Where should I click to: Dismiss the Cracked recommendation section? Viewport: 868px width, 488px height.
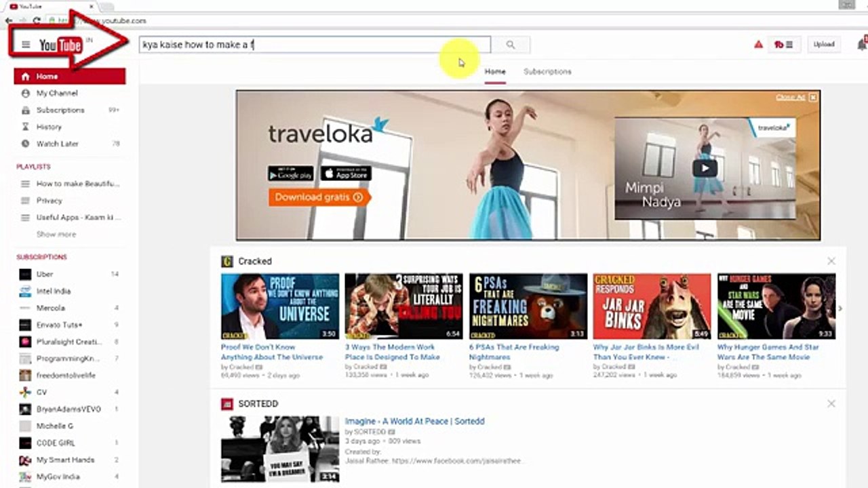(x=831, y=261)
